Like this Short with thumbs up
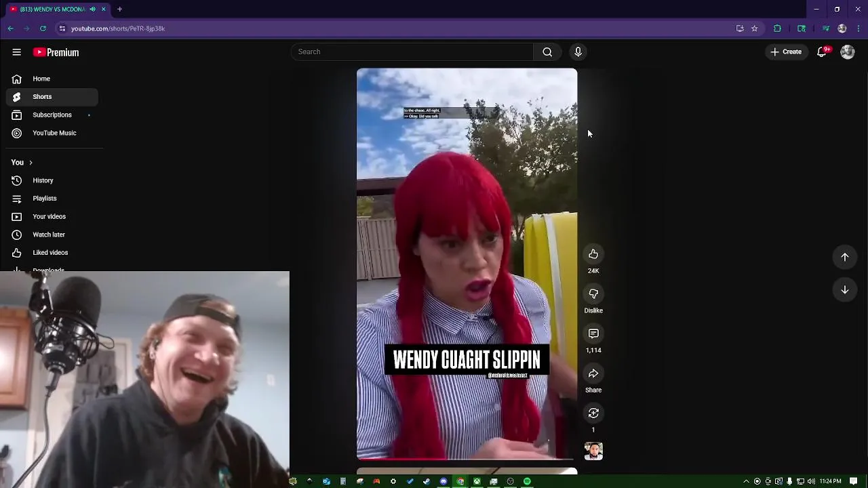The width and height of the screenshot is (868, 488). click(x=593, y=254)
